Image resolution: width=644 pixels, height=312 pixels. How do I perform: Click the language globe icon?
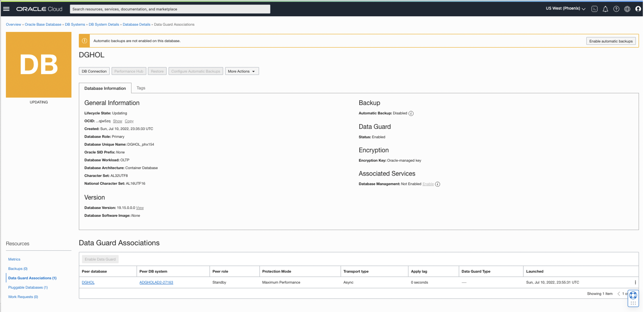[x=627, y=9]
